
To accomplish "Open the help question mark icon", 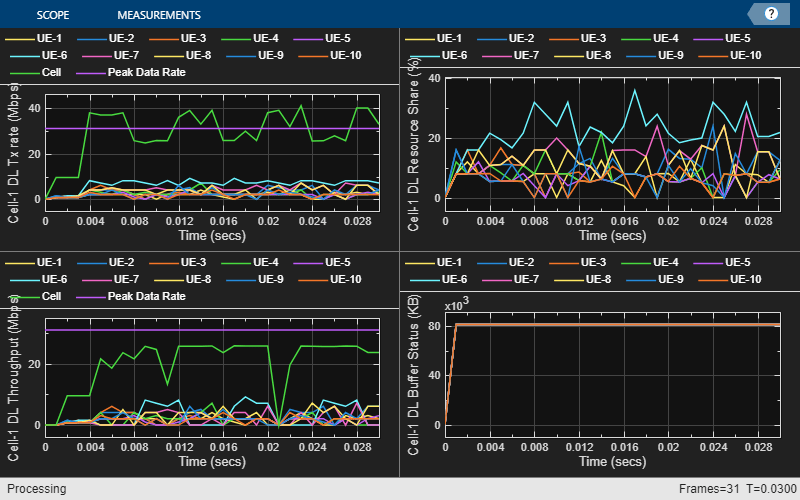I will 771,14.
